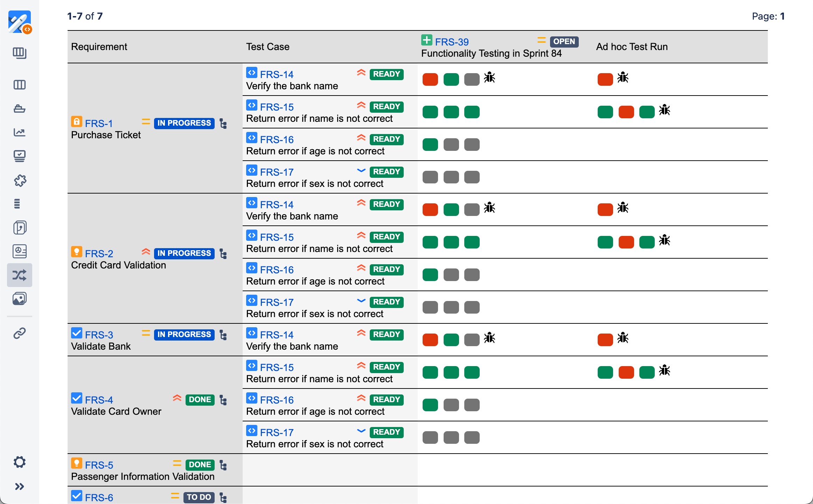Click OPEN status badge on FRS-39
Image resolution: width=813 pixels, height=504 pixels.
pos(563,41)
